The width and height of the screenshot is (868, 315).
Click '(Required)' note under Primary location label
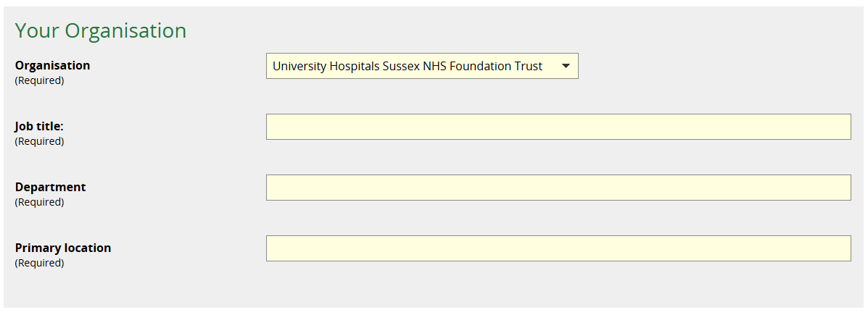(x=39, y=263)
